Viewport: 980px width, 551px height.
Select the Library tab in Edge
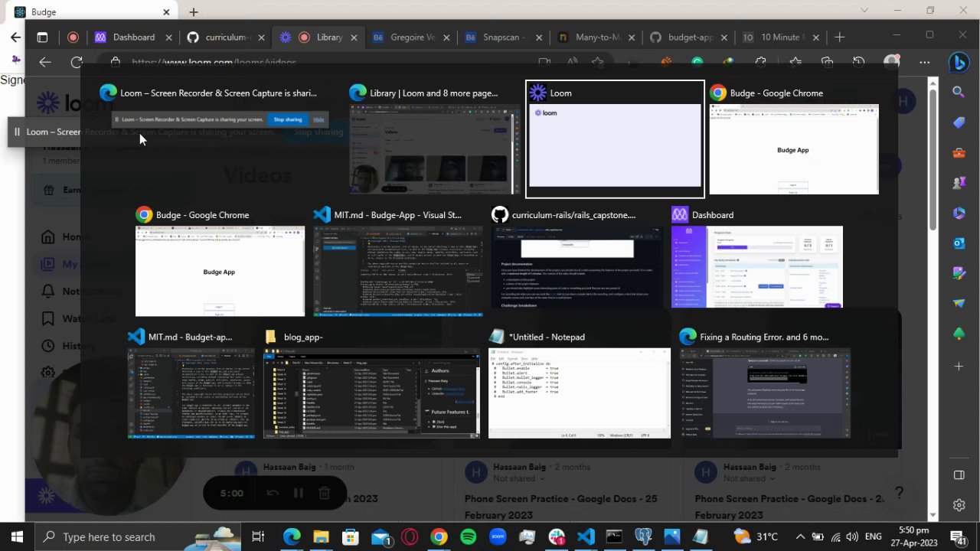click(320, 37)
